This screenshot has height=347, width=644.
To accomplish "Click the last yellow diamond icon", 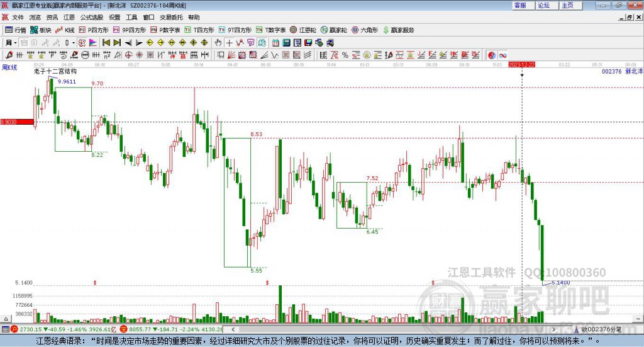I will tap(204, 43).
